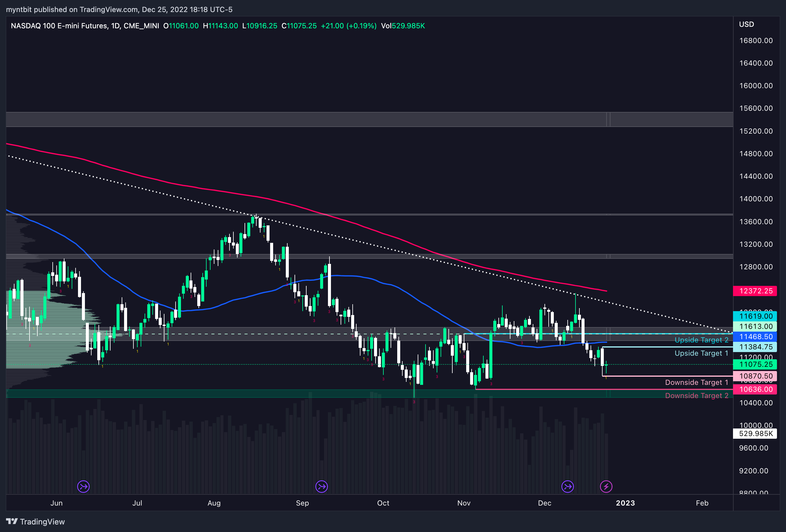Select the 12372.25 moving average price tag
The height and width of the screenshot is (532, 786).
point(756,291)
